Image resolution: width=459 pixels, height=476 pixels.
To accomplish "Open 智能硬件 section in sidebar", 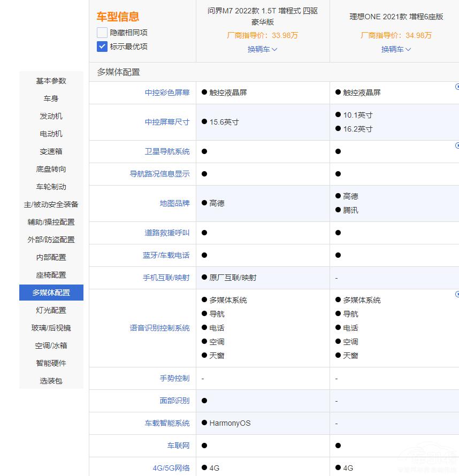I will (x=51, y=363).
